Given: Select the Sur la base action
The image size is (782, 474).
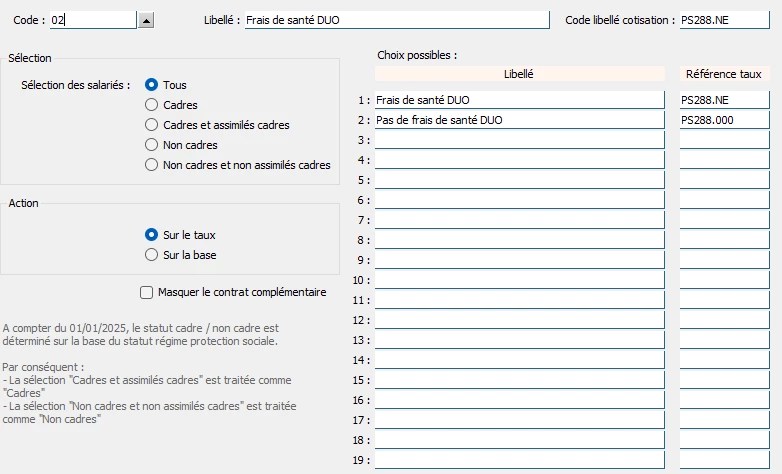Looking at the screenshot, I should coord(151,254).
